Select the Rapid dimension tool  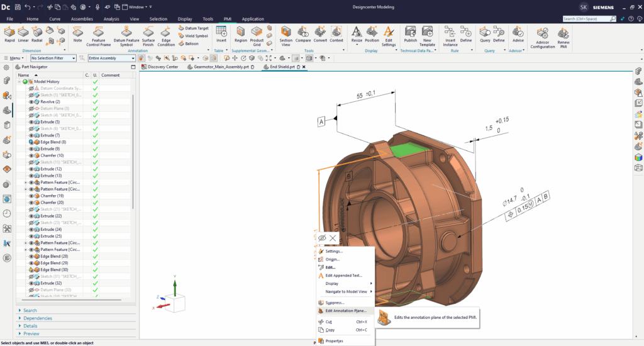[x=9, y=33]
